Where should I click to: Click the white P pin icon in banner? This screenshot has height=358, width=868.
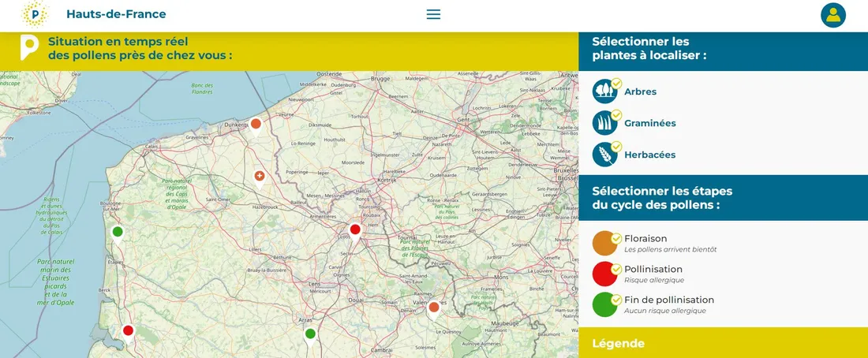click(x=29, y=47)
